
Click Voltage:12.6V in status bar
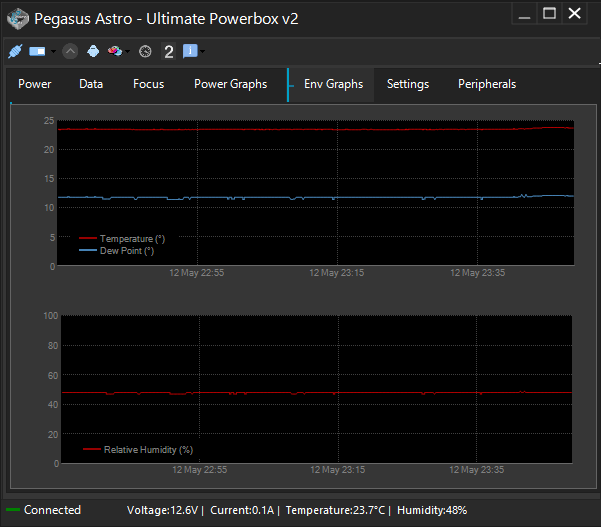163,510
